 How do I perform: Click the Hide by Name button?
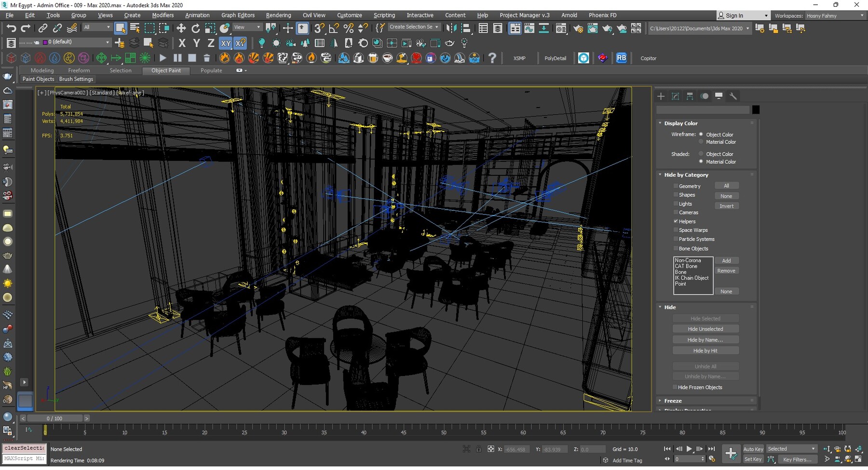coord(705,339)
